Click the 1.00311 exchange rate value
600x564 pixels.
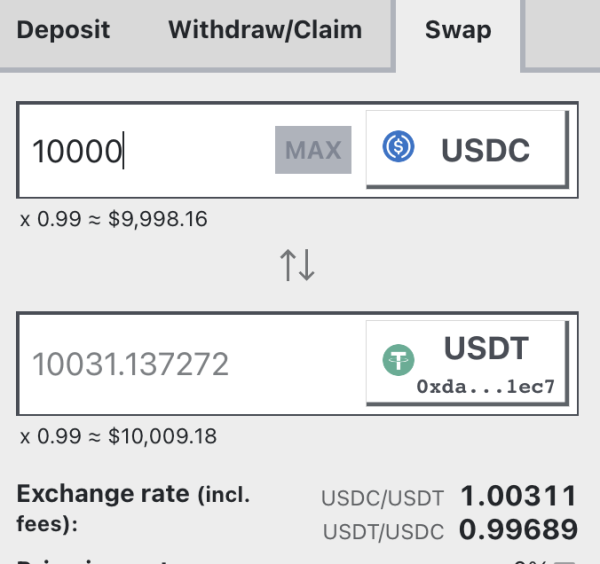pos(518,496)
